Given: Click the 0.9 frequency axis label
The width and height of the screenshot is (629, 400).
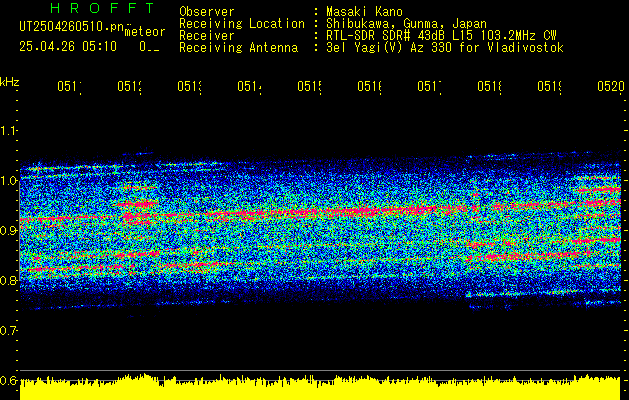Looking at the screenshot, I should click(x=8, y=231).
